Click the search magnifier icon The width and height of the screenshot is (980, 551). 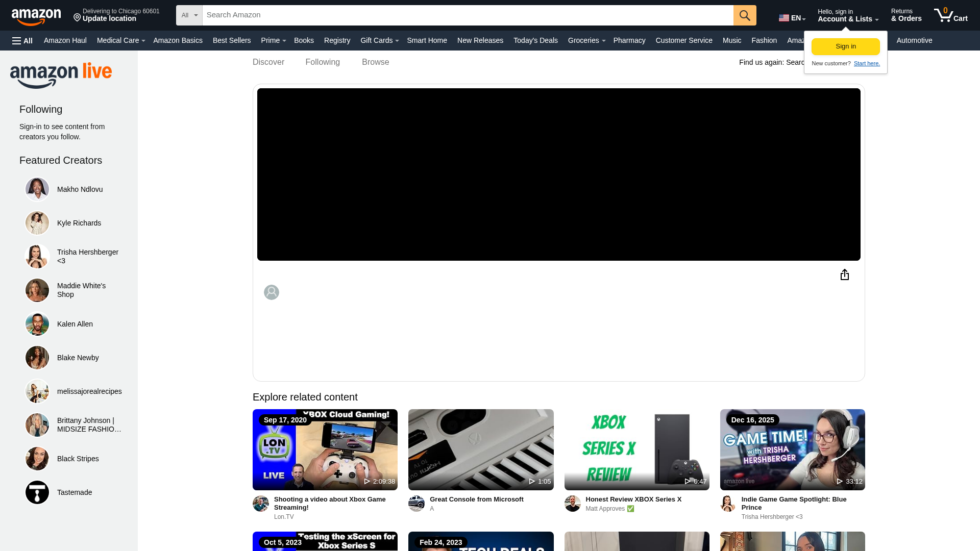point(744,15)
